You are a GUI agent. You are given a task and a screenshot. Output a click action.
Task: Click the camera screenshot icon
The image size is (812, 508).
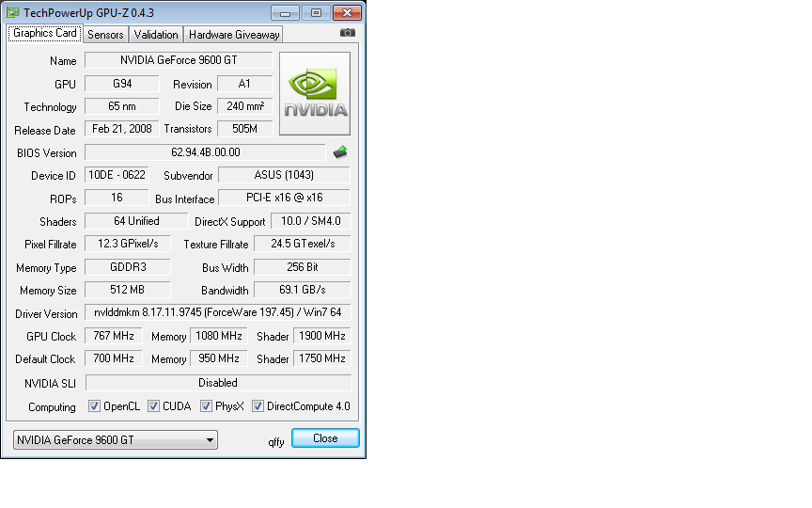[348, 33]
